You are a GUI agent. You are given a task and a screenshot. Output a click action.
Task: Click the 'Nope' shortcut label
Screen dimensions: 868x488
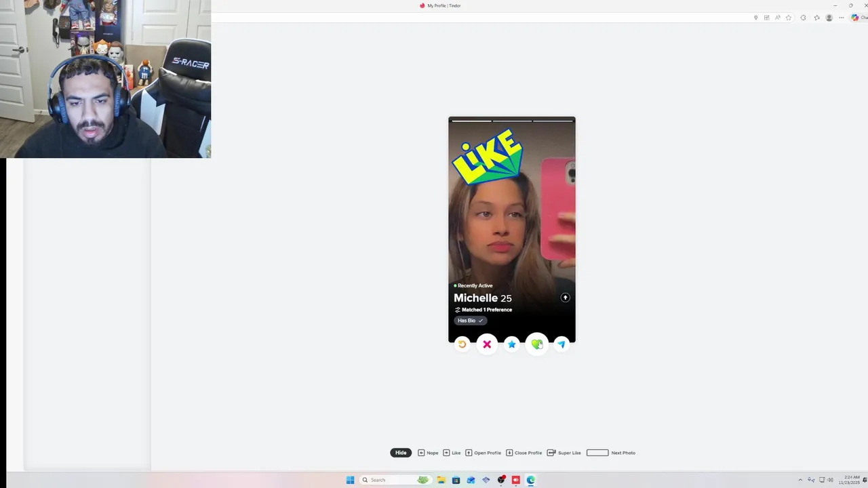pos(432,453)
